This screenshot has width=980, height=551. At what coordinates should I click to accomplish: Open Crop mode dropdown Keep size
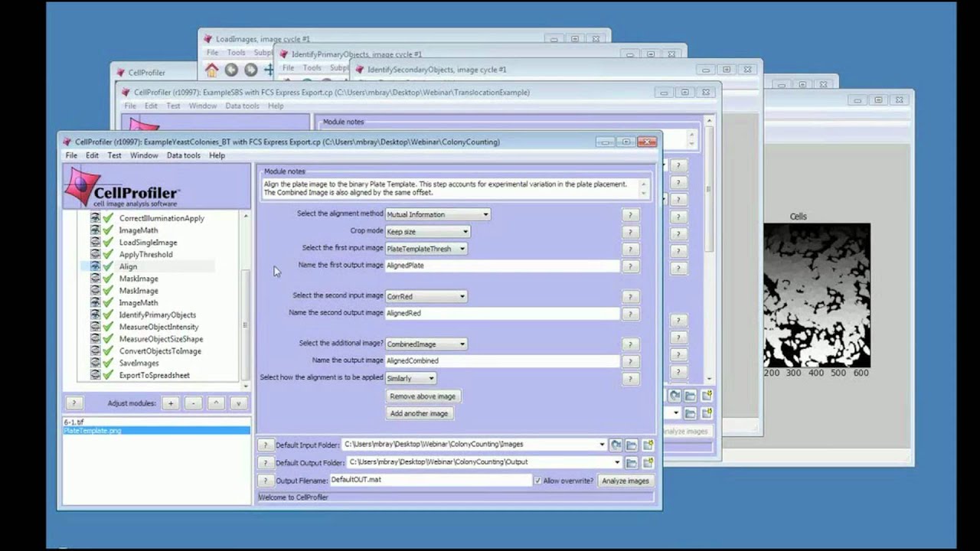tap(427, 232)
